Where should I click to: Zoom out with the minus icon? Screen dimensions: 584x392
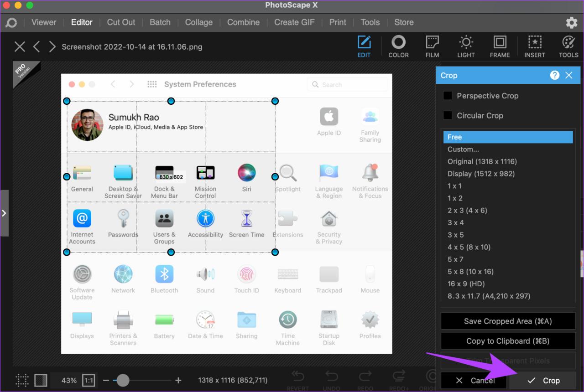coord(106,380)
